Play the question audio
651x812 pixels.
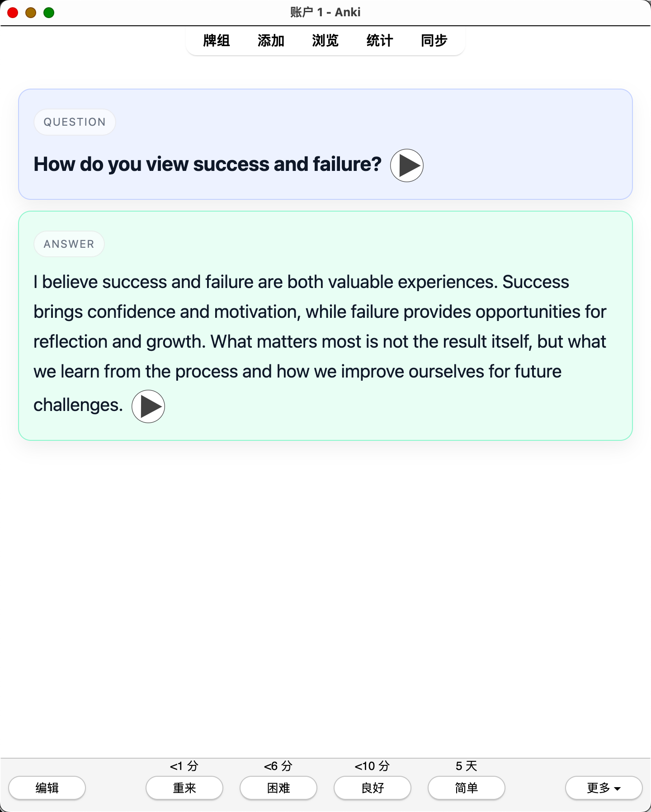coord(407,165)
